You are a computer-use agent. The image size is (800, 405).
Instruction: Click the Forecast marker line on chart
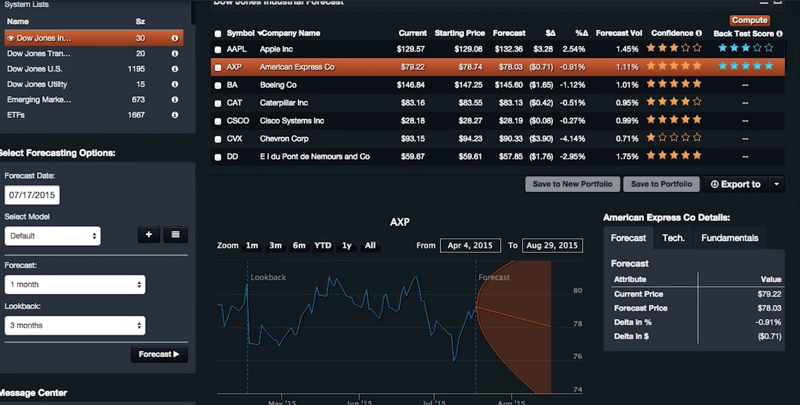click(x=476, y=326)
